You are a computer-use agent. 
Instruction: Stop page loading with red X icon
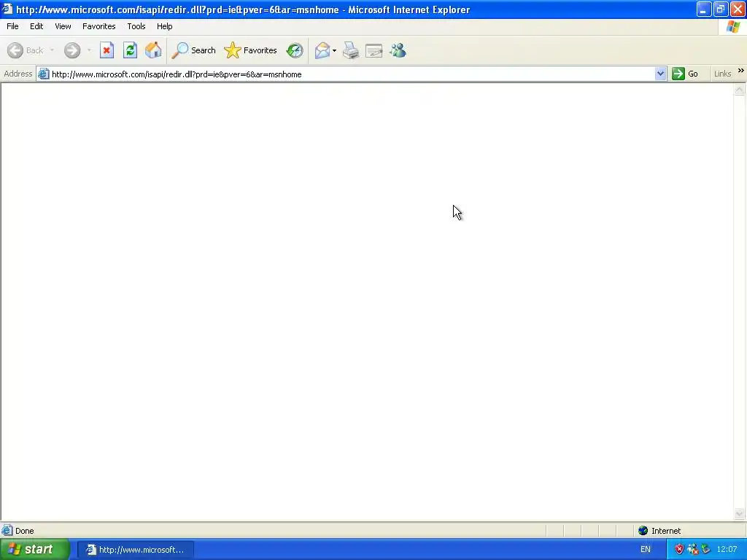pos(107,50)
